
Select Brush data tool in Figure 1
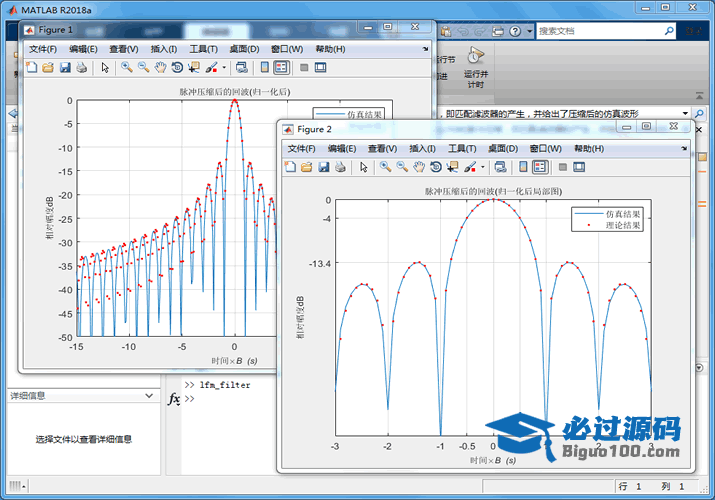click(211, 67)
